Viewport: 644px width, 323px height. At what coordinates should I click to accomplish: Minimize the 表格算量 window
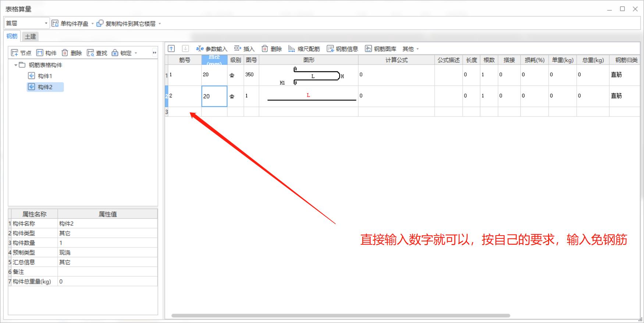pos(609,9)
